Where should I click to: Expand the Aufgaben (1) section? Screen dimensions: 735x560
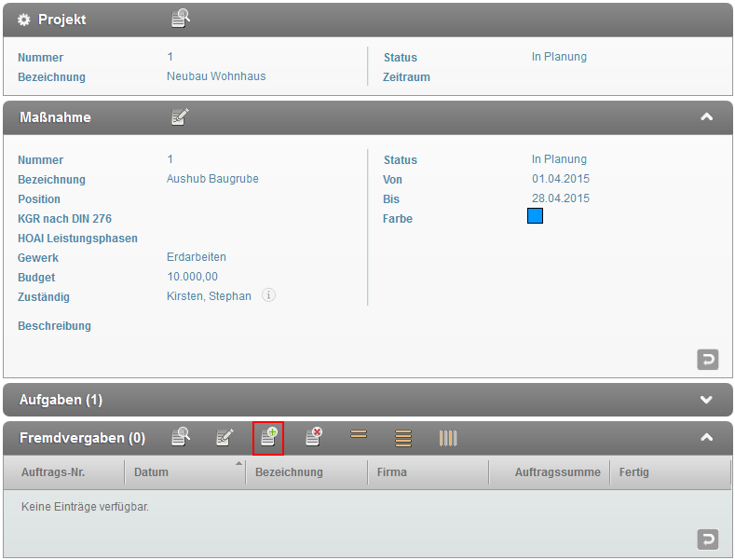706,400
